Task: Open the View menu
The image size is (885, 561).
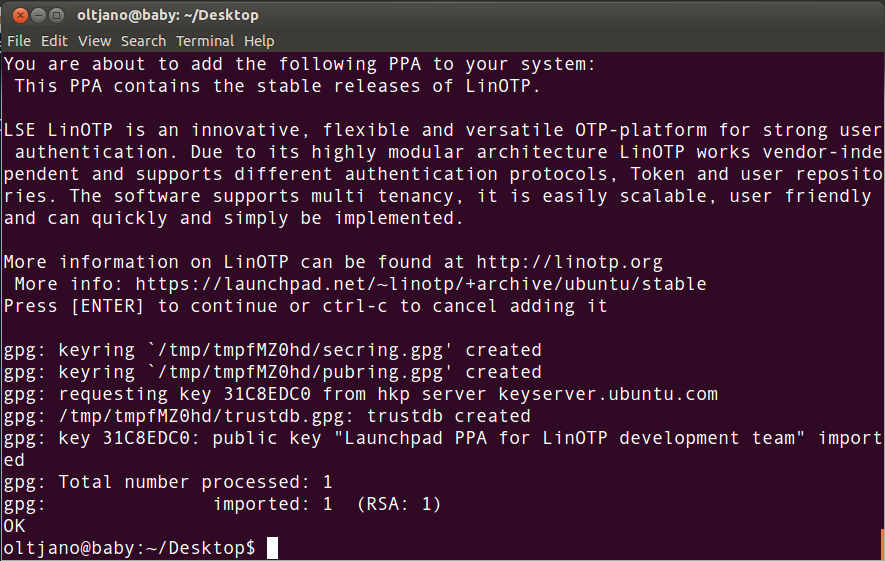Action: pos(94,41)
